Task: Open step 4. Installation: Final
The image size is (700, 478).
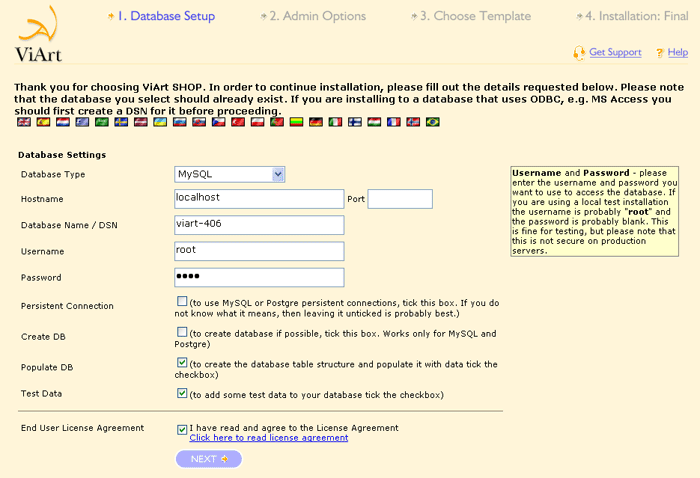Action: 637,16
